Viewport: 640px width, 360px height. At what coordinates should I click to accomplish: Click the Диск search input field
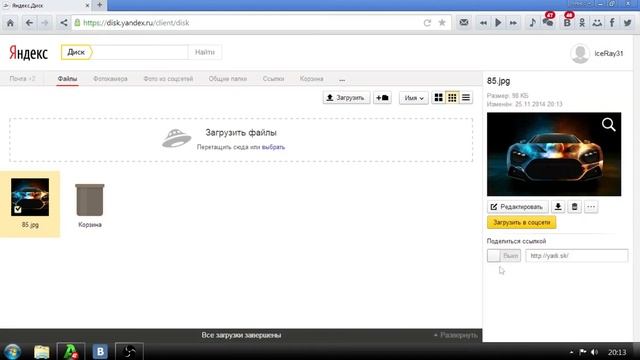(139, 52)
